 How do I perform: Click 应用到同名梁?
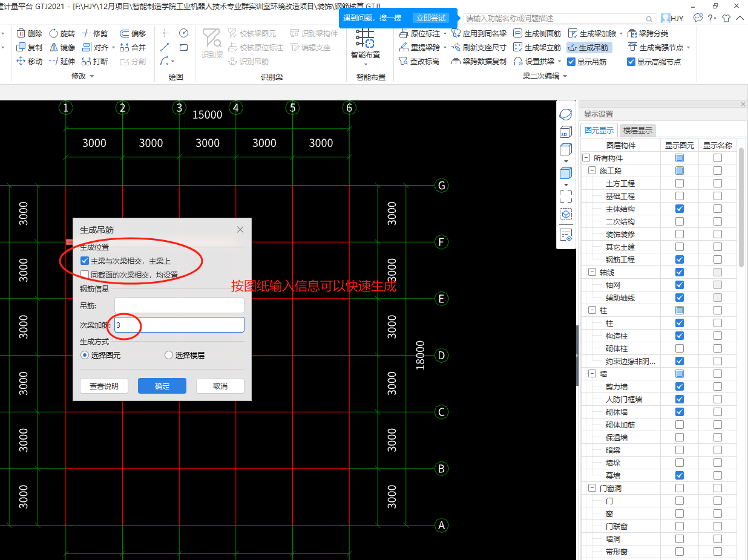479,33
